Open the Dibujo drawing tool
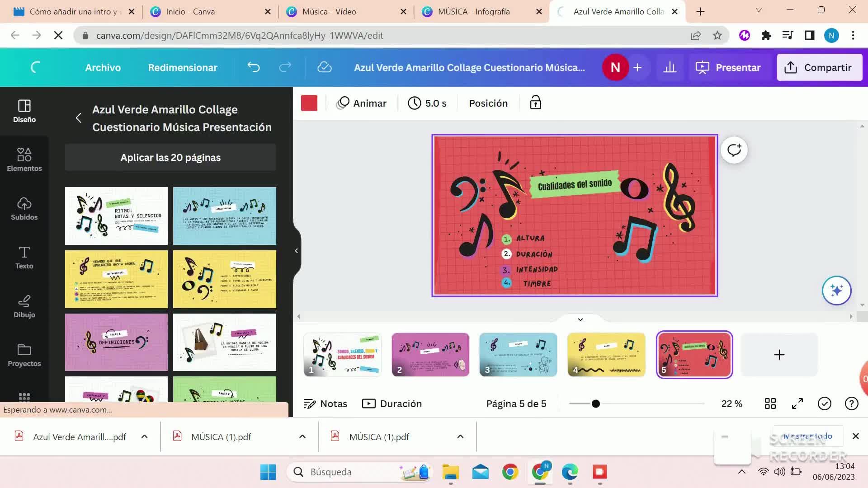Viewport: 868px width, 488px height. (24, 306)
